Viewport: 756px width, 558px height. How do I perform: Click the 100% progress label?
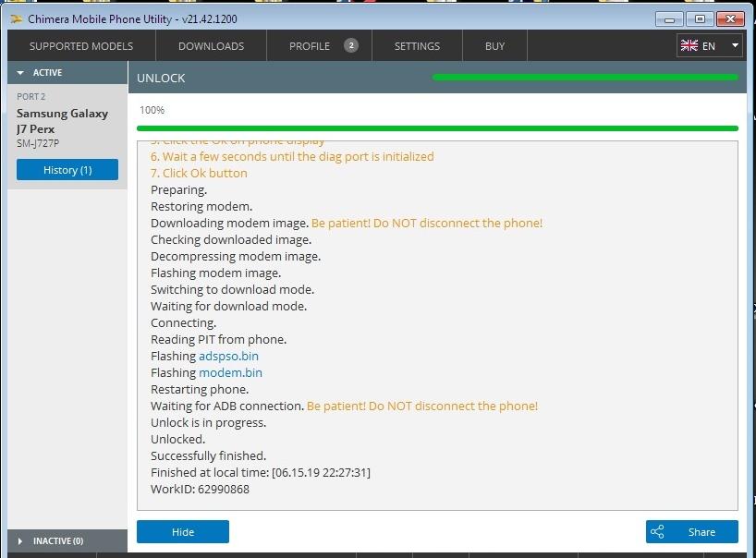tap(152, 110)
